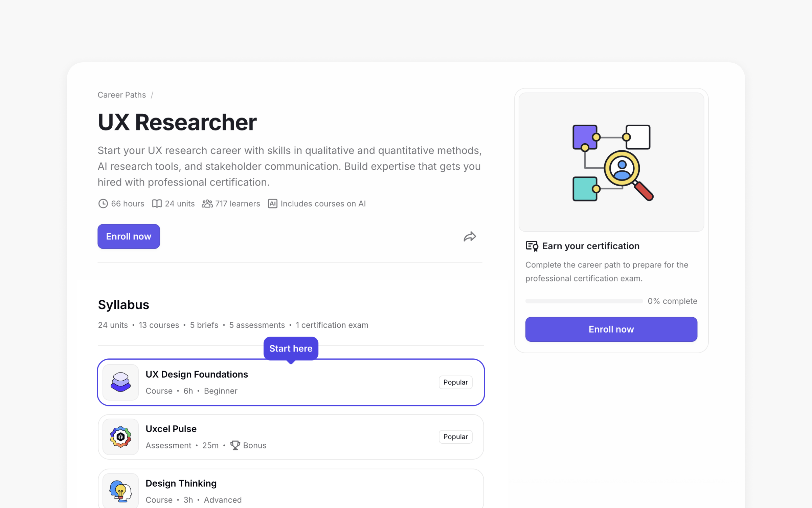Expand the Uxcel Pulse assessment card

point(291,437)
